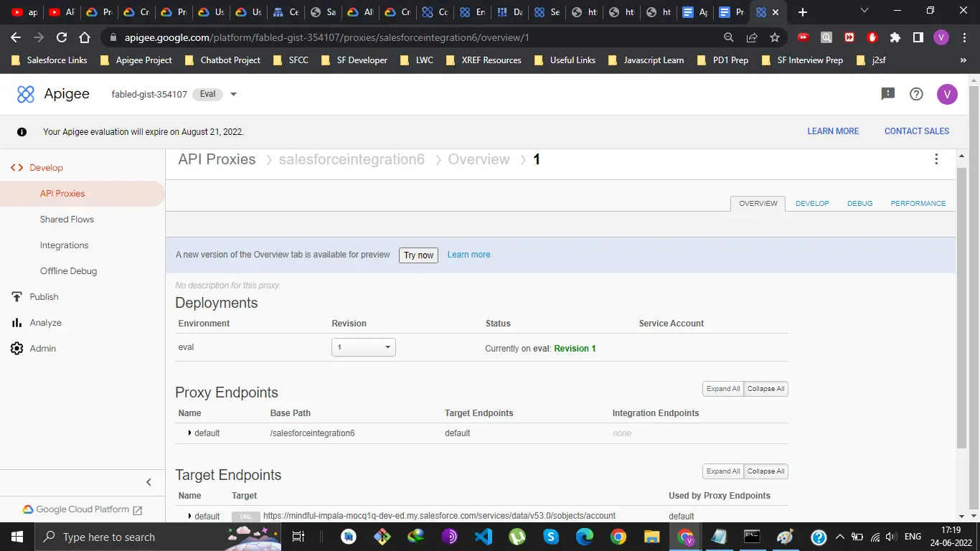Click Expand All for Target Endpoints
The image size is (980, 551).
tap(723, 471)
